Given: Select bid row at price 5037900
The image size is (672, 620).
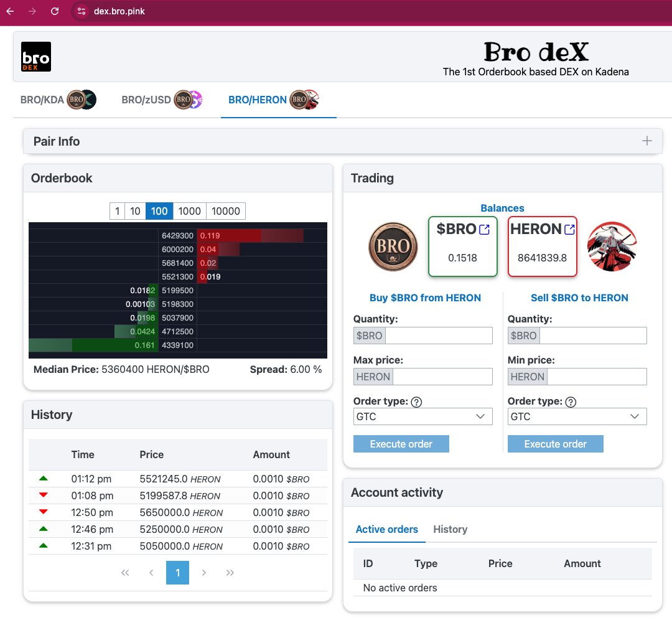Looking at the screenshot, I should (x=178, y=317).
